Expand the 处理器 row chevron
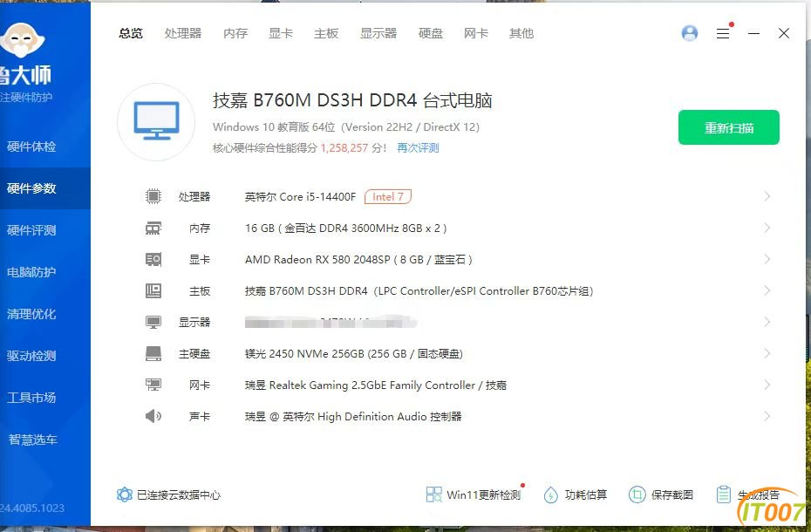 click(767, 196)
